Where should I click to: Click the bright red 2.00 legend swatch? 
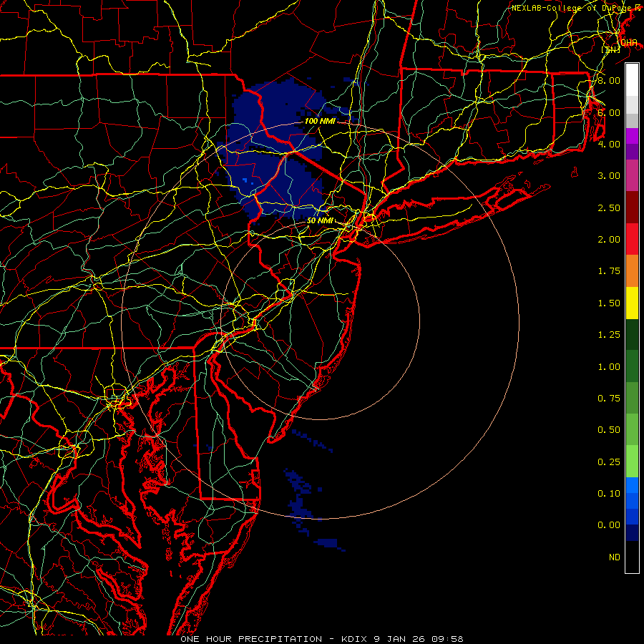(x=632, y=239)
